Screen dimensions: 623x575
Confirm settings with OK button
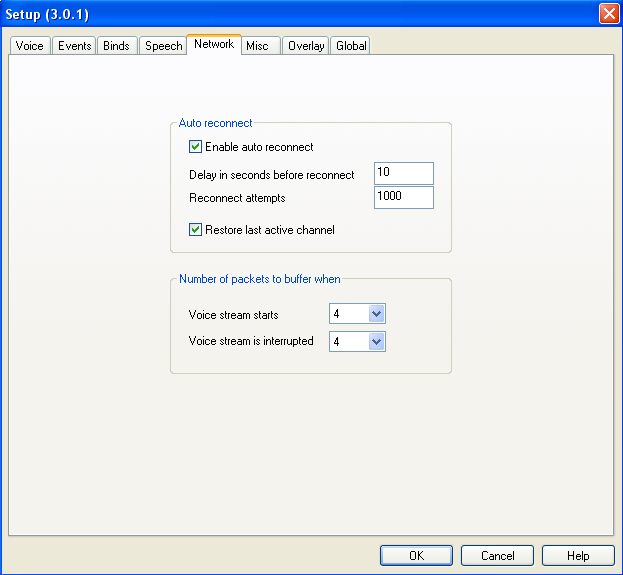(x=416, y=555)
